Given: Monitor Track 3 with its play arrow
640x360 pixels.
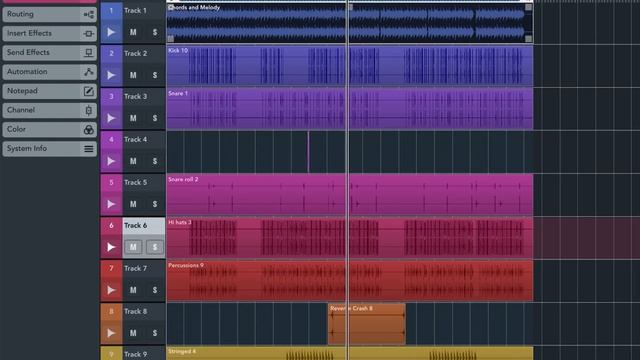Looking at the screenshot, I should click(x=111, y=118).
